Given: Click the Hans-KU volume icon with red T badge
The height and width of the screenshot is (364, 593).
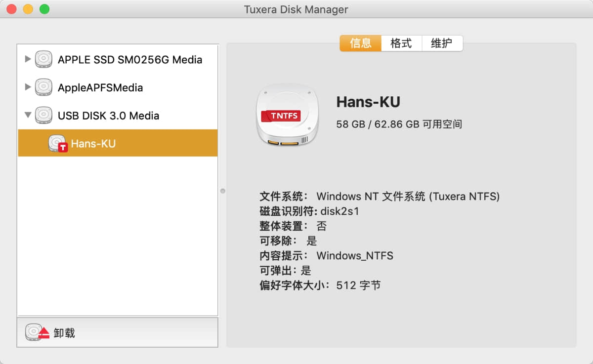Looking at the screenshot, I should pos(57,144).
